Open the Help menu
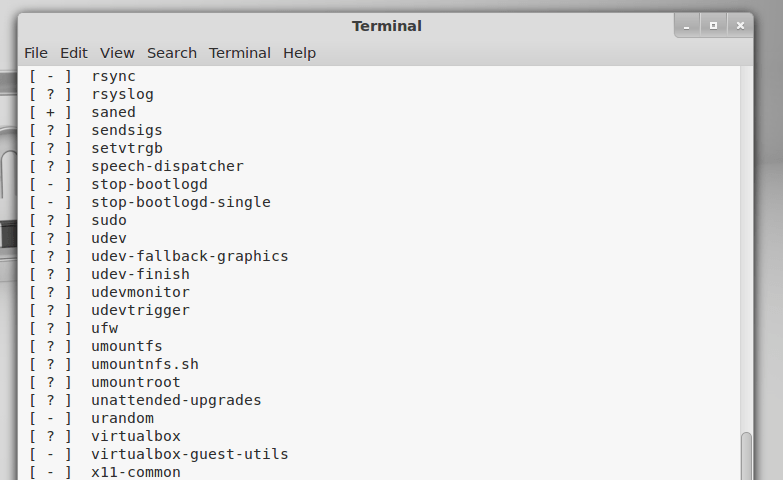 (x=299, y=53)
